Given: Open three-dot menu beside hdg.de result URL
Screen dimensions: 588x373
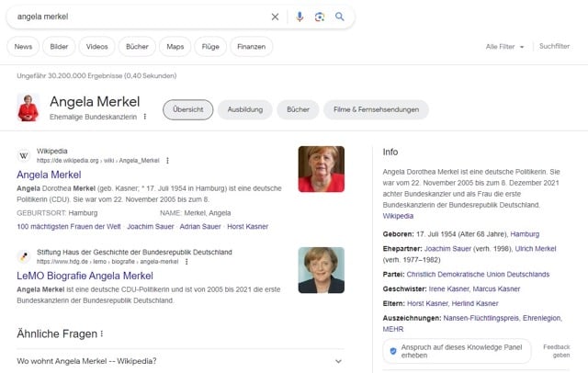Looking at the screenshot, I should point(187,262).
